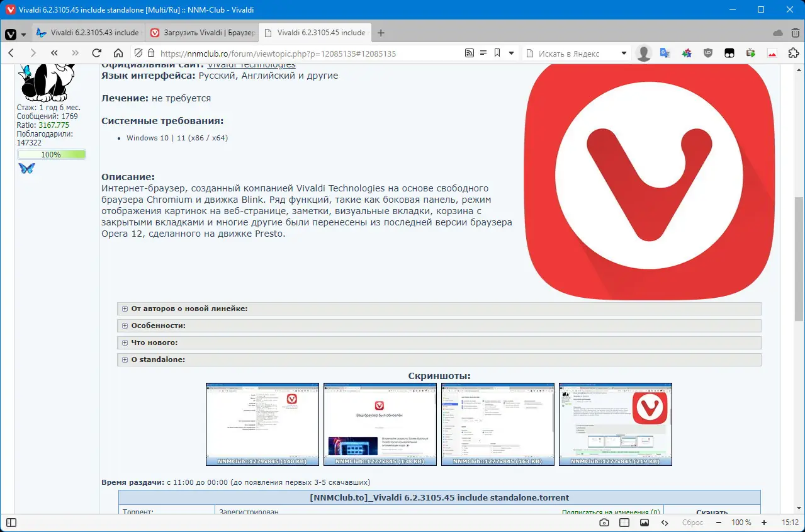Go back to the previous page
The width and height of the screenshot is (805, 532).
(11, 54)
